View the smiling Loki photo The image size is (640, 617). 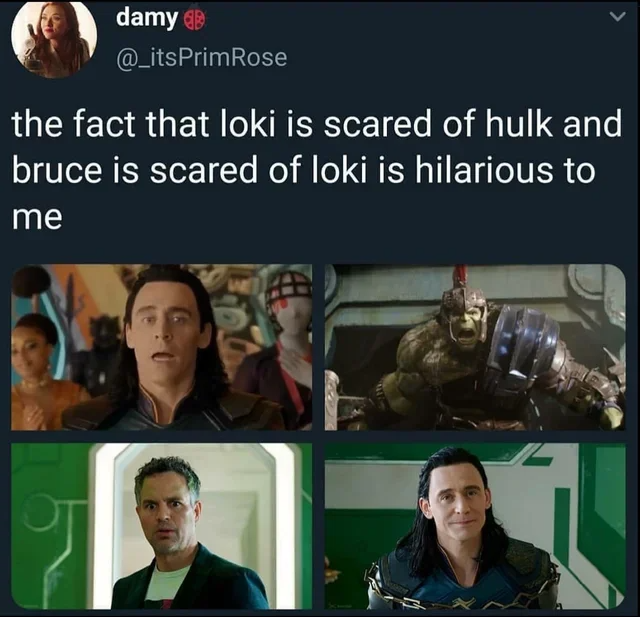pyautogui.click(x=474, y=526)
